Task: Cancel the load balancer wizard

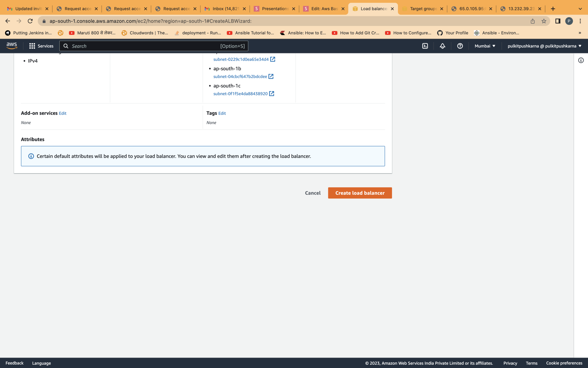Action: (x=313, y=193)
